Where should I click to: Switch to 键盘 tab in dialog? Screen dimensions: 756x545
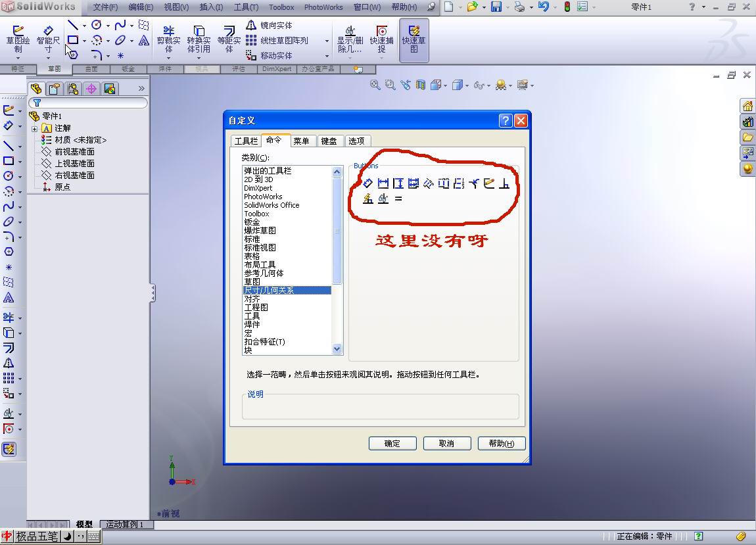point(329,141)
